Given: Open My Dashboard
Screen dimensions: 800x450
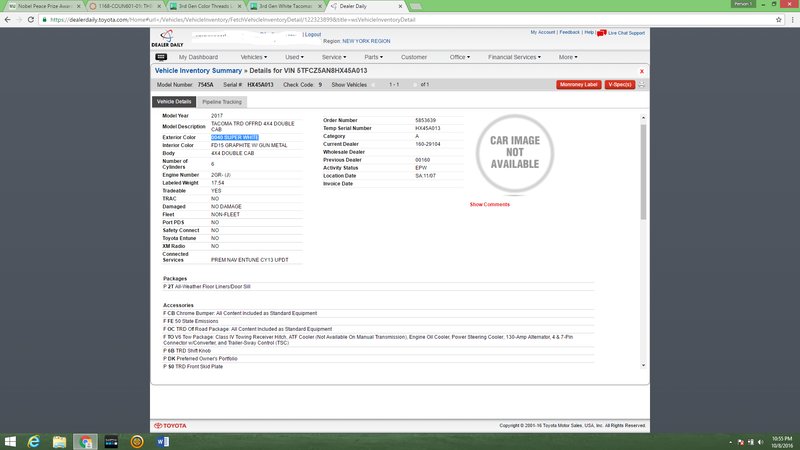Looking at the screenshot, I should click(198, 57).
